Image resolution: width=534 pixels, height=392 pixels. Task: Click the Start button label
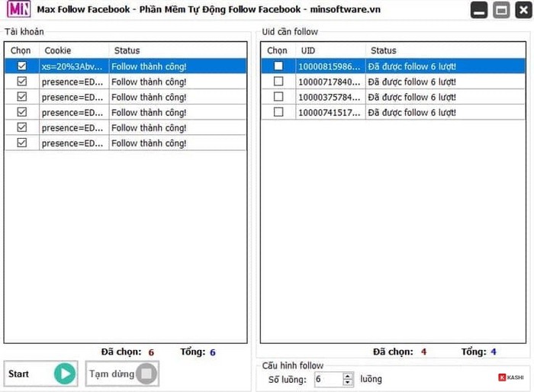pyautogui.click(x=18, y=374)
